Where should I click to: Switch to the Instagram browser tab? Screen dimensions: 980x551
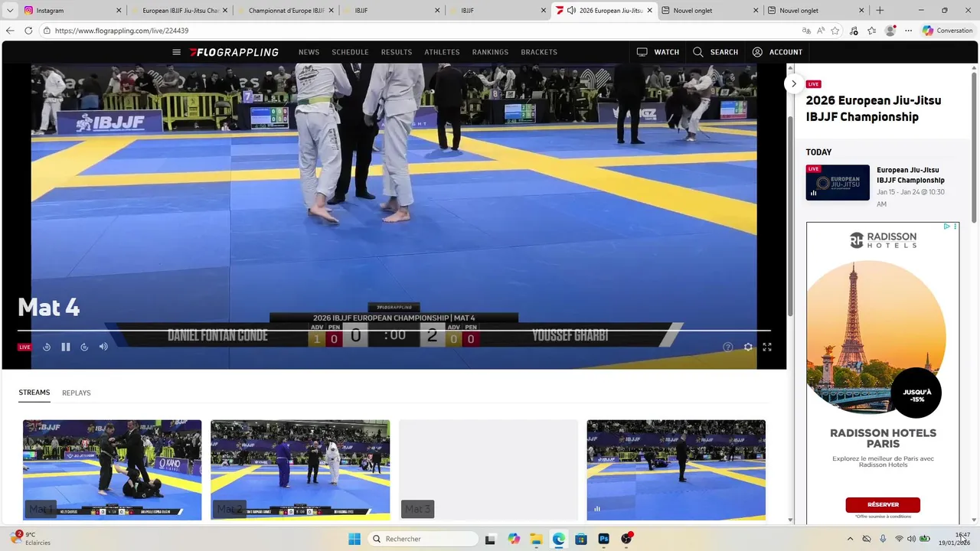[70, 11]
